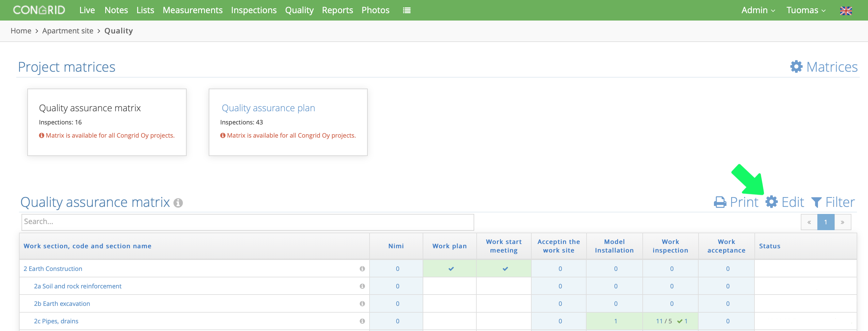Open 2b Earth excavation section
Screen dimensions: 868x331
point(62,304)
